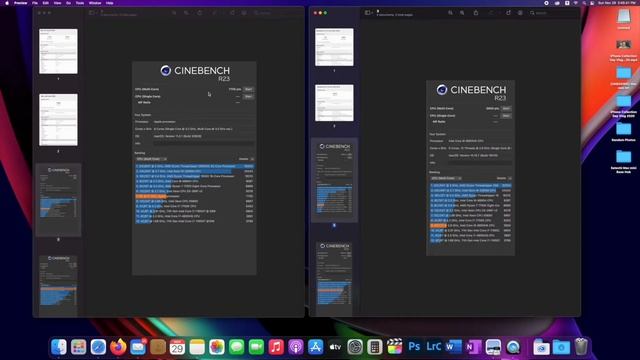Screen dimensions: 640x360
Task: Select page 2 thumbnail in right Preview sidebar
Action: pyautogui.click(x=334, y=102)
